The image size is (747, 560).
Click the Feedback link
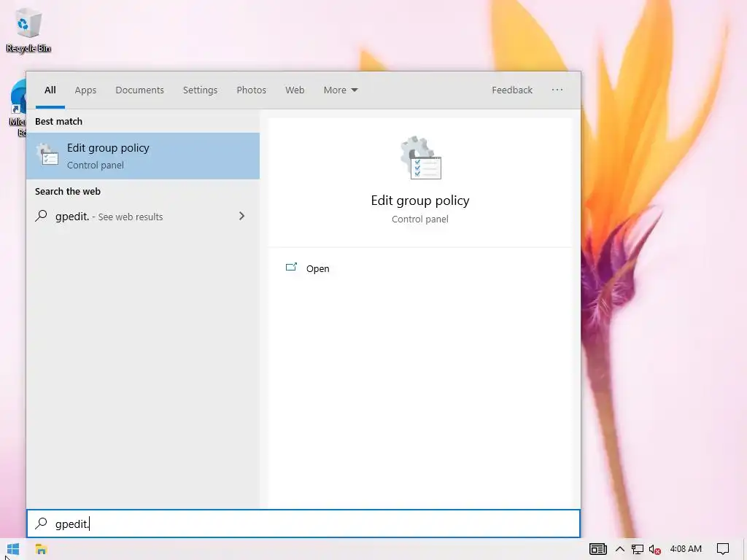(512, 90)
